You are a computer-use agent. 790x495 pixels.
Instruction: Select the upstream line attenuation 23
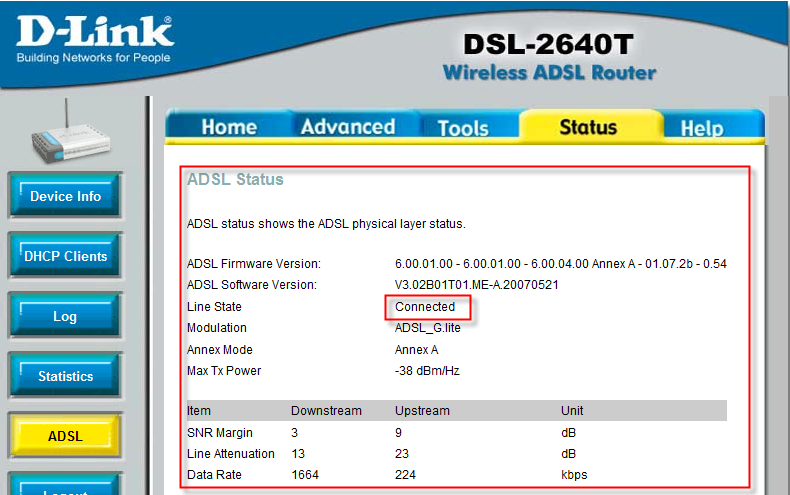pos(402,454)
